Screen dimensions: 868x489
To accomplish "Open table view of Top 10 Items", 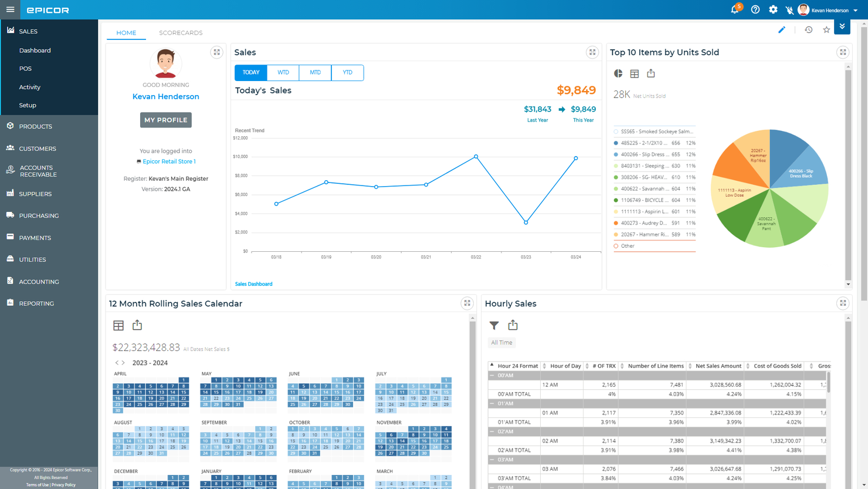I will 635,73.
